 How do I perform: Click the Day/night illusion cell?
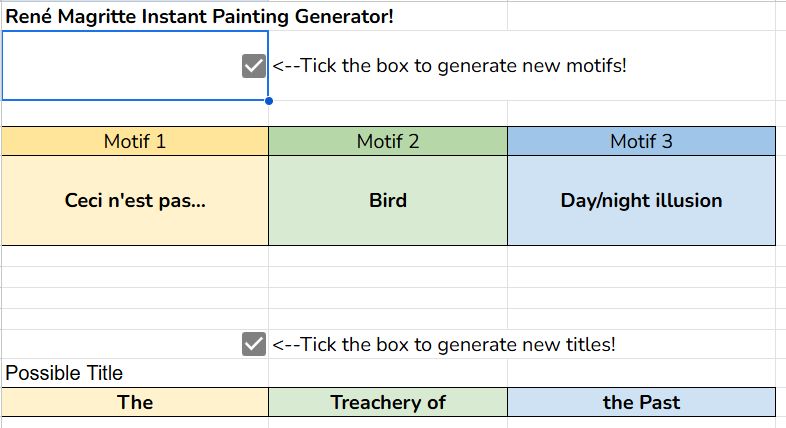(642, 200)
